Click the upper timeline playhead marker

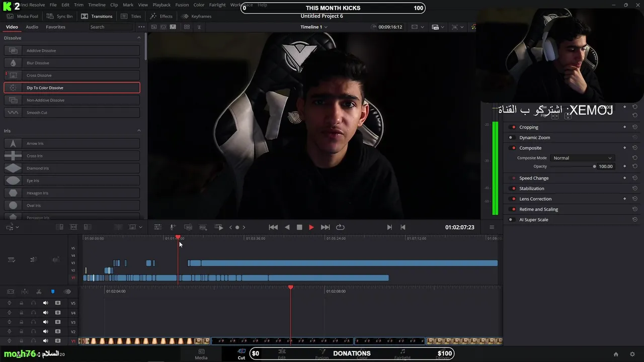coord(178,237)
